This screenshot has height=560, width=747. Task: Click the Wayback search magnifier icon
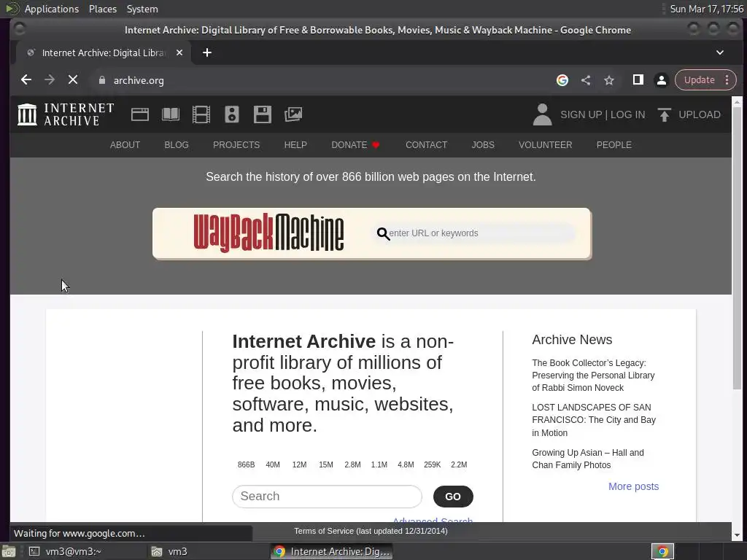tap(383, 233)
